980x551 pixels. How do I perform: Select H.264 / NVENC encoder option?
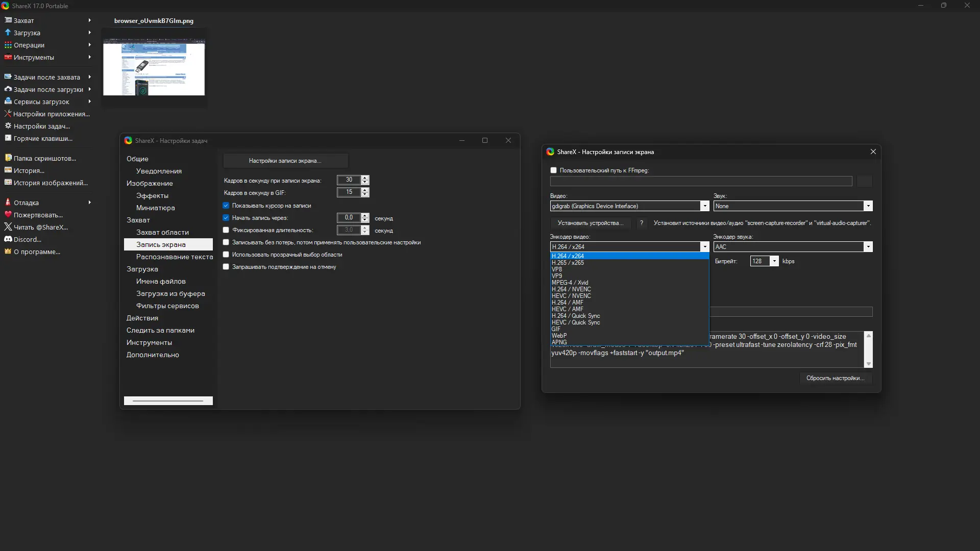571,289
